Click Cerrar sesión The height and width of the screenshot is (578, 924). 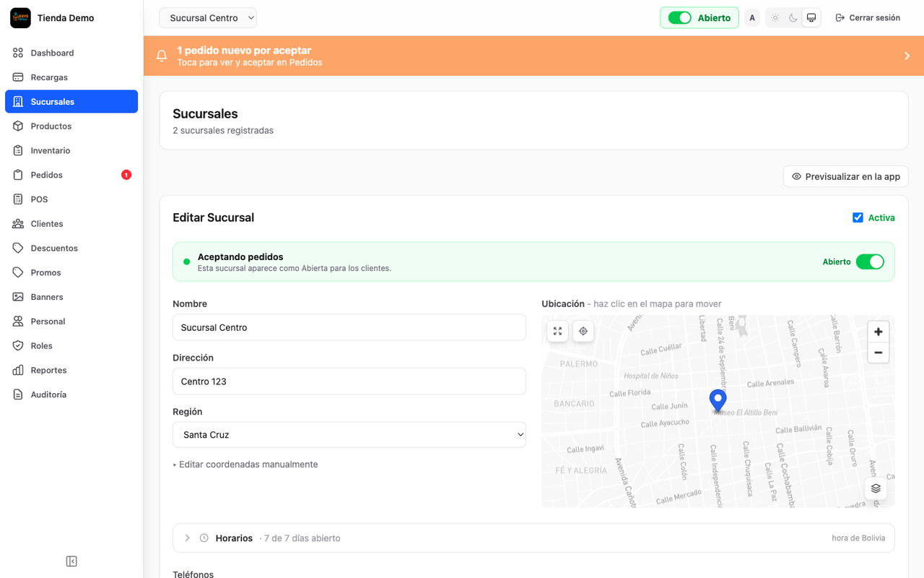coord(868,18)
